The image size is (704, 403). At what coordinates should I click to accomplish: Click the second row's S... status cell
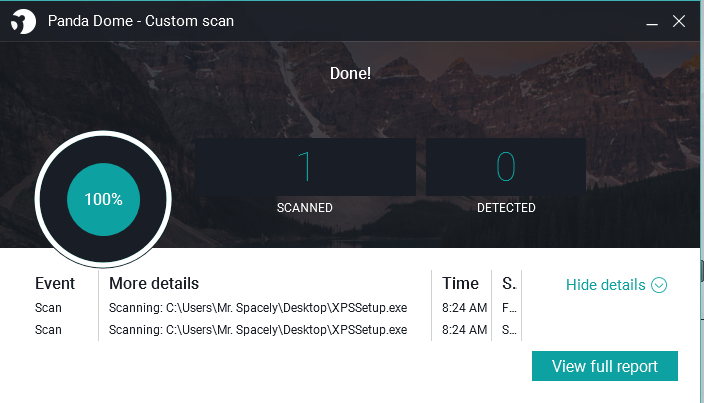pyautogui.click(x=509, y=330)
